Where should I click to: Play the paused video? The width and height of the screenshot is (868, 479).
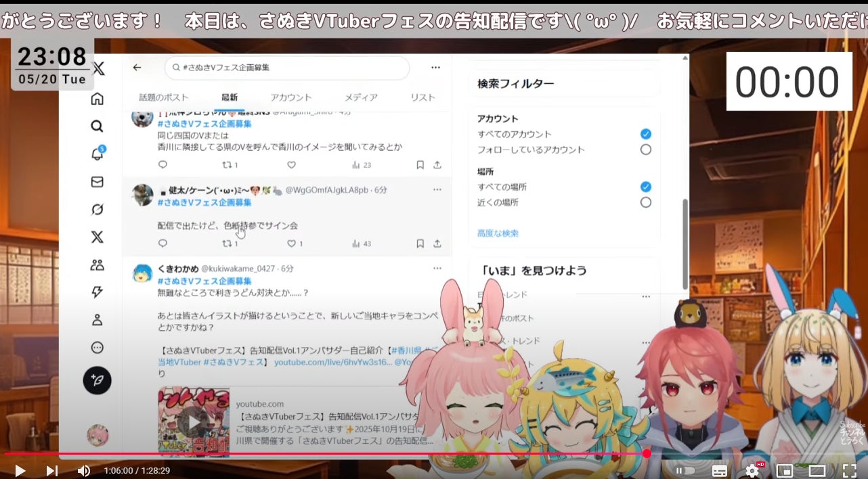20,470
